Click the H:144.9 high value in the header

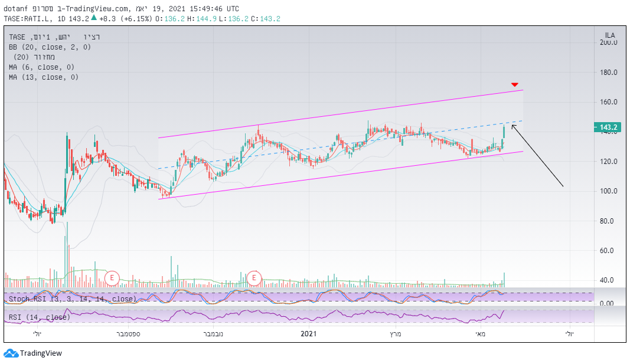tap(202, 18)
